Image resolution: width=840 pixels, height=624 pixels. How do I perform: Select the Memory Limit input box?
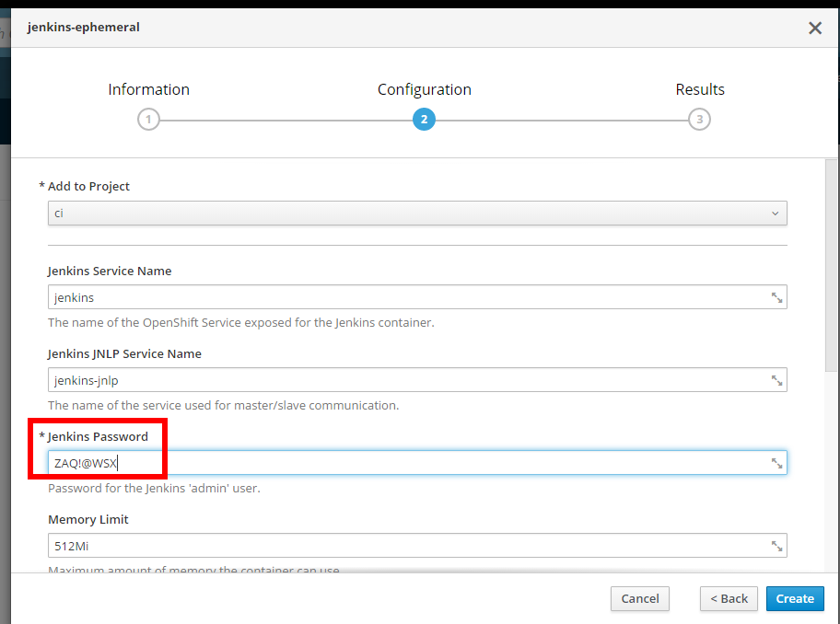click(x=405, y=546)
